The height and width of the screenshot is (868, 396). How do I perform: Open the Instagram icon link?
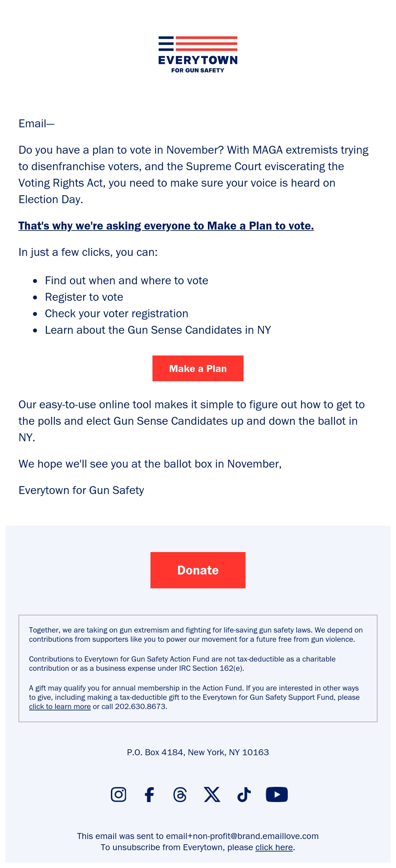(118, 794)
